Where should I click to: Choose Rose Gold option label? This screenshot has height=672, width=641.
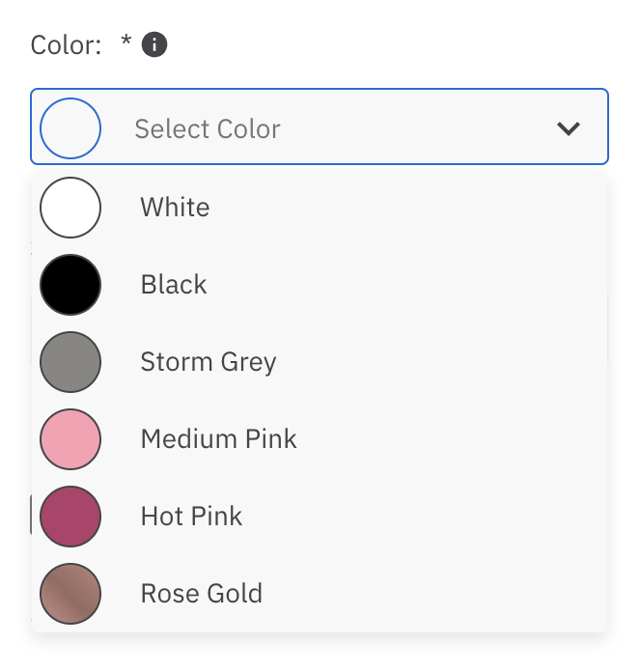(202, 594)
